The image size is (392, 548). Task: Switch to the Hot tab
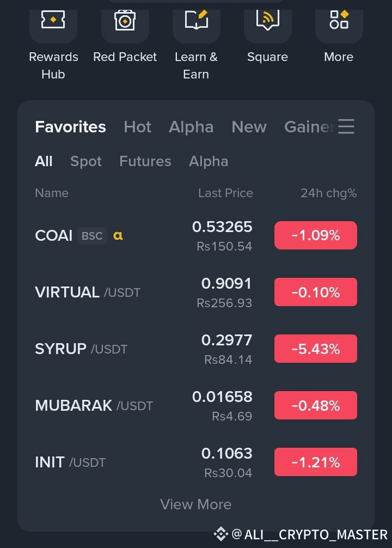coord(137,127)
